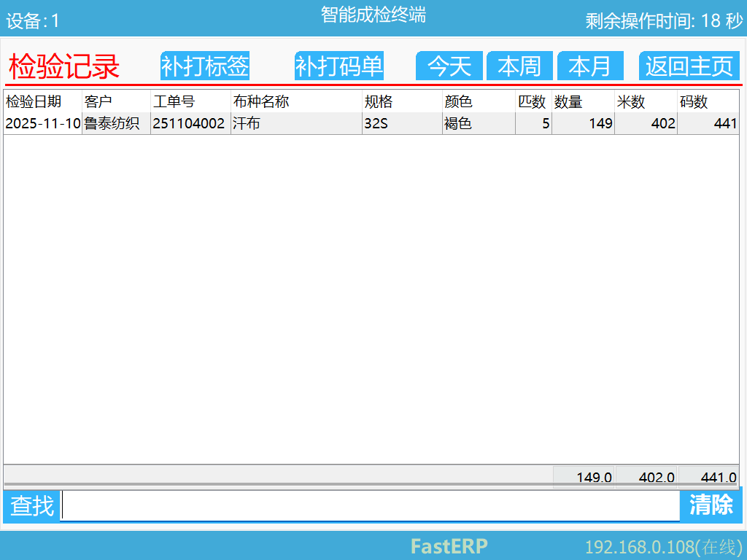This screenshot has height=560, width=747.
Task: Click inside the search input field
Action: (365, 506)
